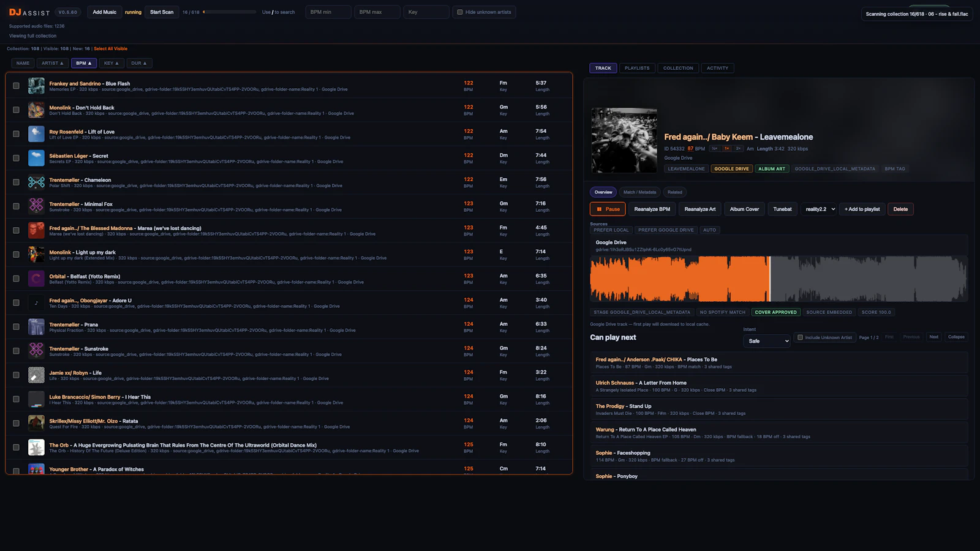Click the music note placeholder for Adore U
The width and height of the screenshot is (980, 551).
coord(36,302)
